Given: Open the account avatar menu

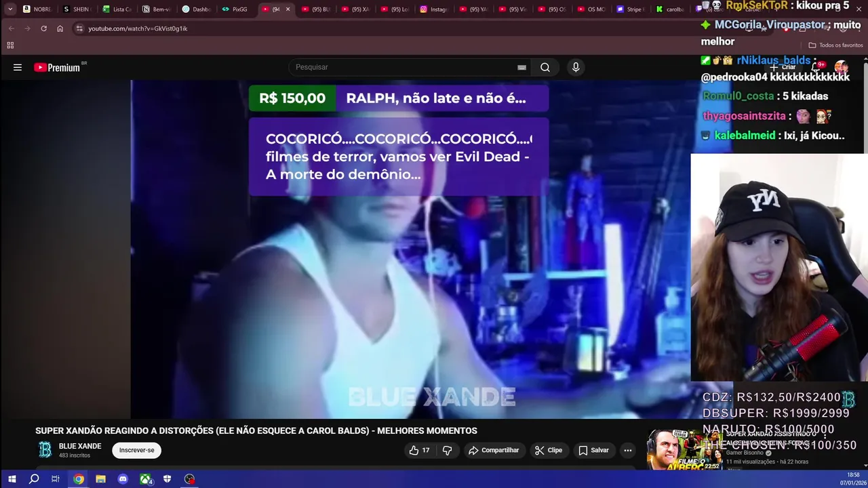Looking at the screenshot, I should (x=842, y=67).
